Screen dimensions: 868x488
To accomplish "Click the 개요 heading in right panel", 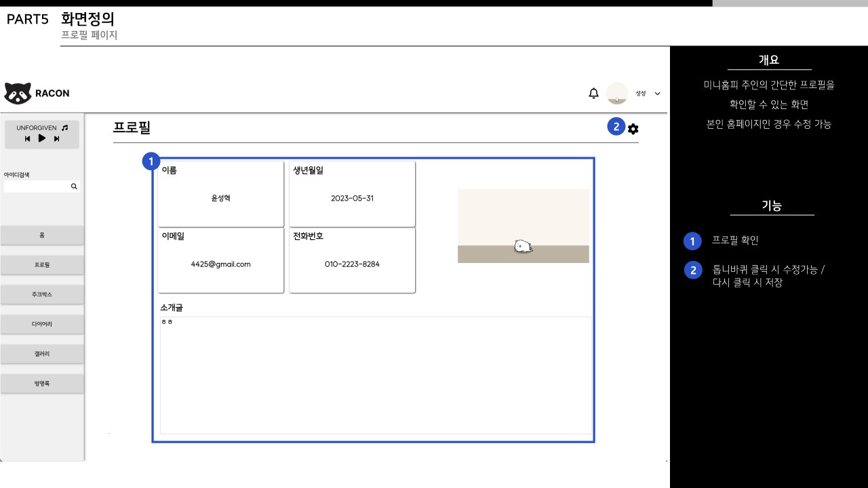I will (x=769, y=60).
